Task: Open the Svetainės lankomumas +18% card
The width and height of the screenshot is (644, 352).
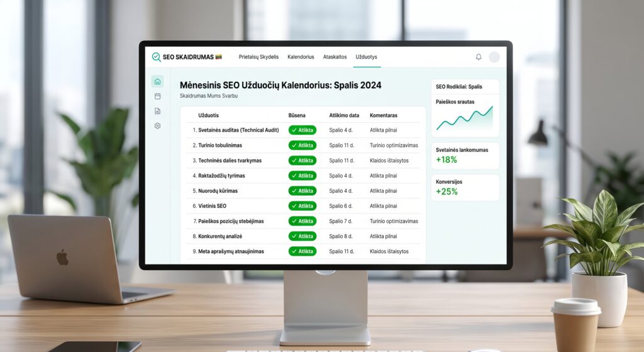Action: click(465, 156)
